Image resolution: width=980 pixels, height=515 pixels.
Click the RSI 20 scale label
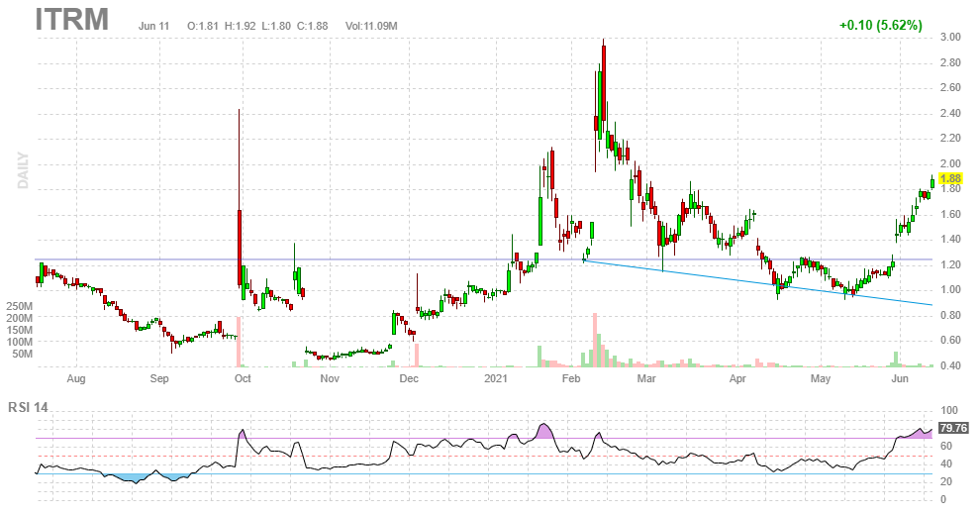[x=946, y=482]
